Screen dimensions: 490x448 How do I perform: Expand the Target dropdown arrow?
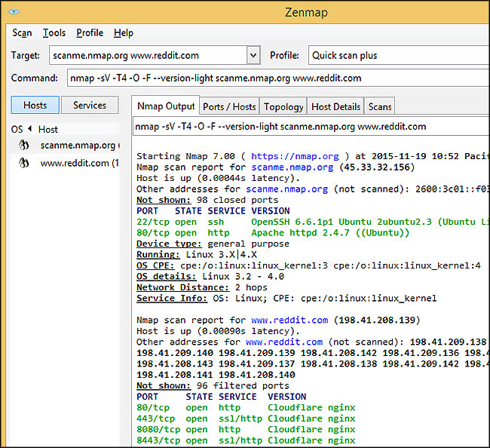click(x=253, y=55)
